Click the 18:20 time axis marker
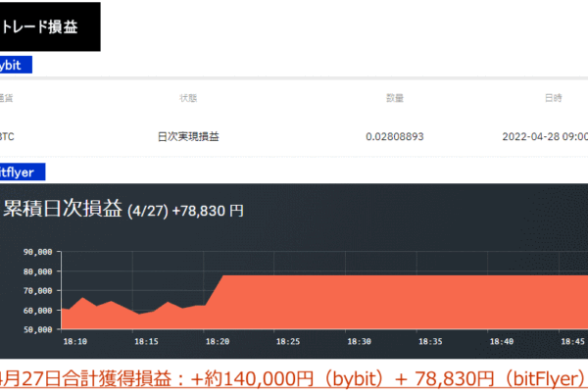The width and height of the screenshot is (588, 392). pyautogui.click(x=218, y=342)
